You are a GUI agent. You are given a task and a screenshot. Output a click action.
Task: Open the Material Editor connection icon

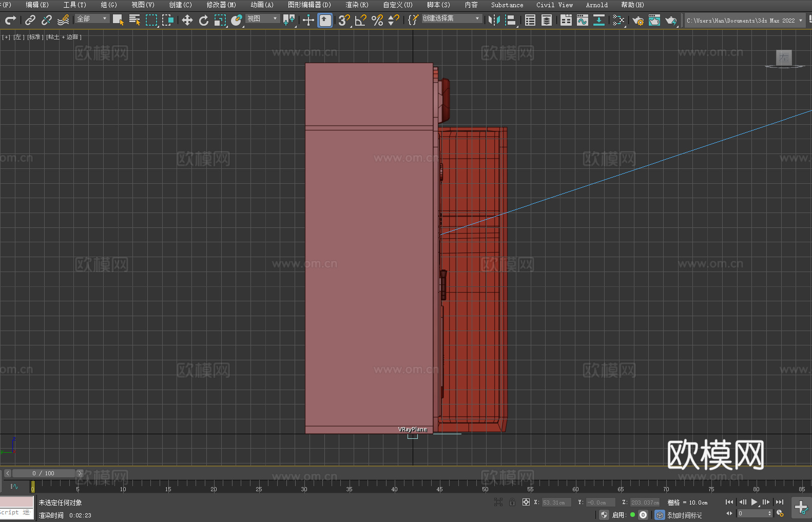(x=618, y=20)
